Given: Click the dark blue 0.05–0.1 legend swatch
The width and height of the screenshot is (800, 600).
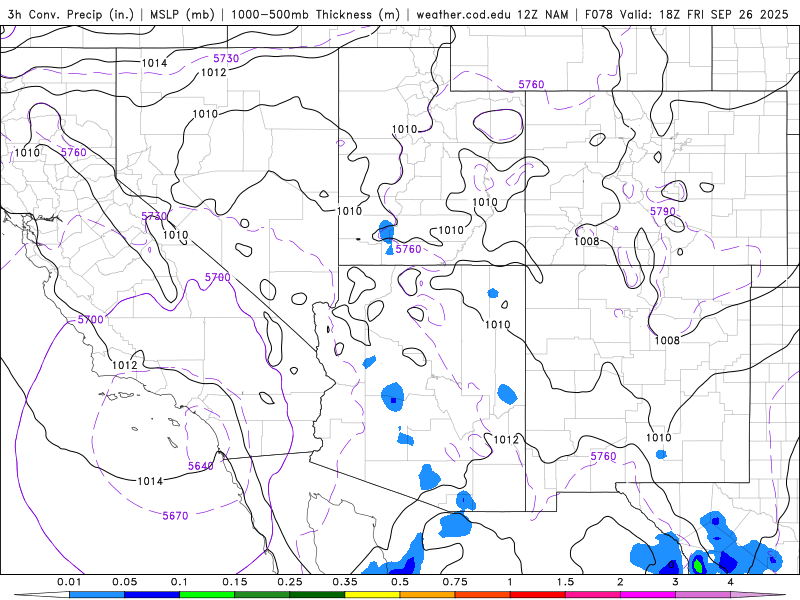Looking at the screenshot, I should click(152, 595).
